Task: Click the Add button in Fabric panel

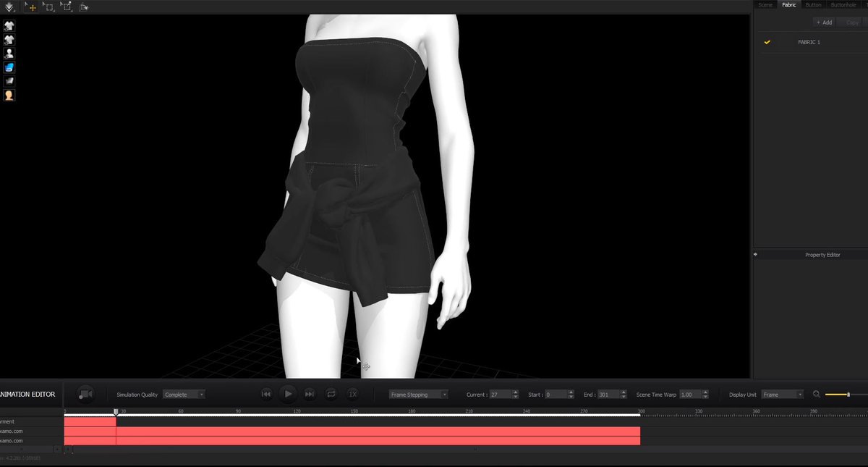Action: pos(823,22)
